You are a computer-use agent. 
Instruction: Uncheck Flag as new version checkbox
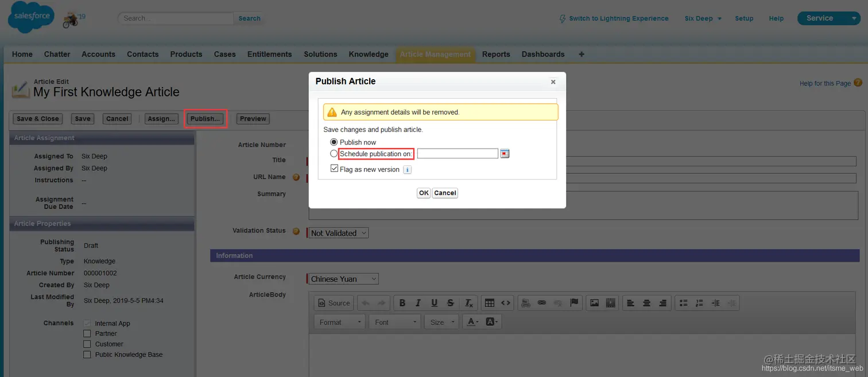335,169
